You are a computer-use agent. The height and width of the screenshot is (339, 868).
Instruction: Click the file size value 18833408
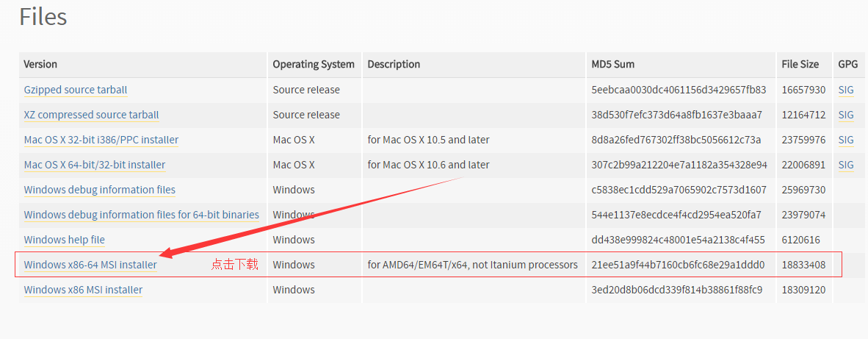(804, 265)
